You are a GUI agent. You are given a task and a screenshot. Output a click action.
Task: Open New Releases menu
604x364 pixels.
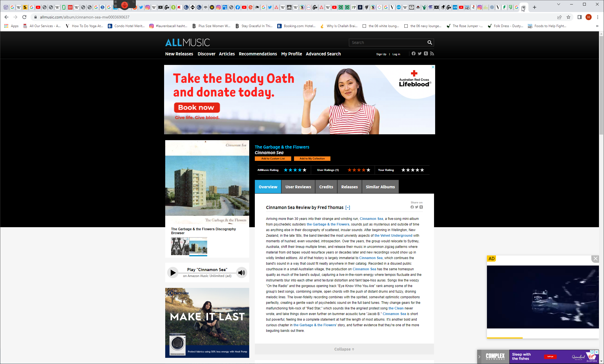coord(179,54)
